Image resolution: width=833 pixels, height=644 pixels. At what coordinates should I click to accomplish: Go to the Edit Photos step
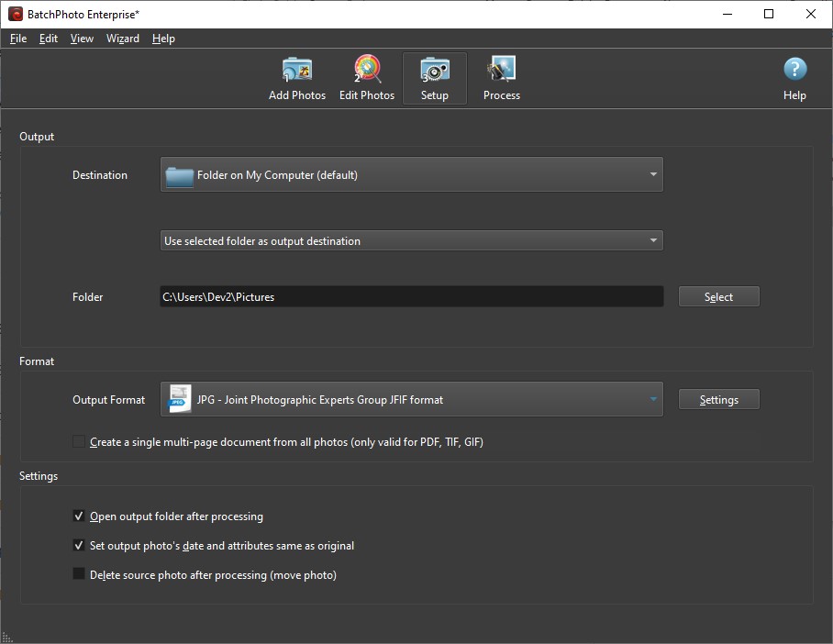(367, 79)
